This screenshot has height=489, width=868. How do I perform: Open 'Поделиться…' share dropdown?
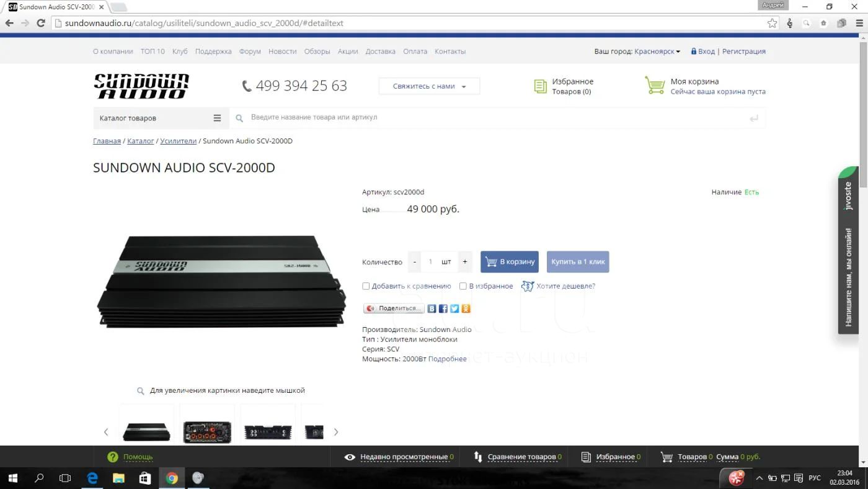click(x=394, y=308)
